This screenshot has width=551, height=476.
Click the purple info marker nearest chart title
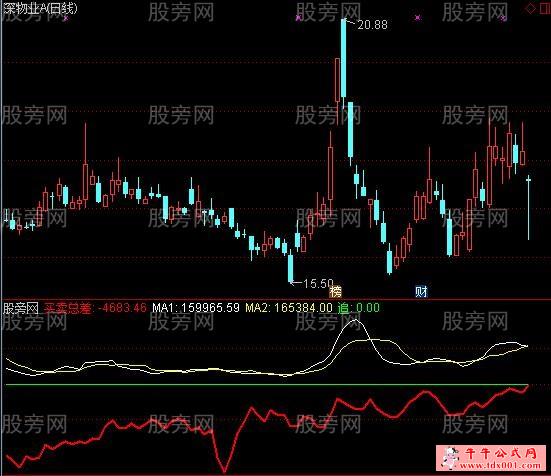tap(65, 18)
